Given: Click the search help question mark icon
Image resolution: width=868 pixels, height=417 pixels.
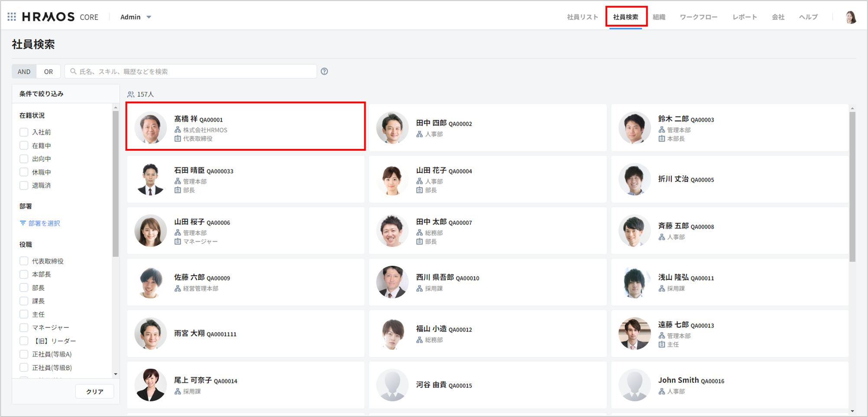Looking at the screenshot, I should 324,71.
